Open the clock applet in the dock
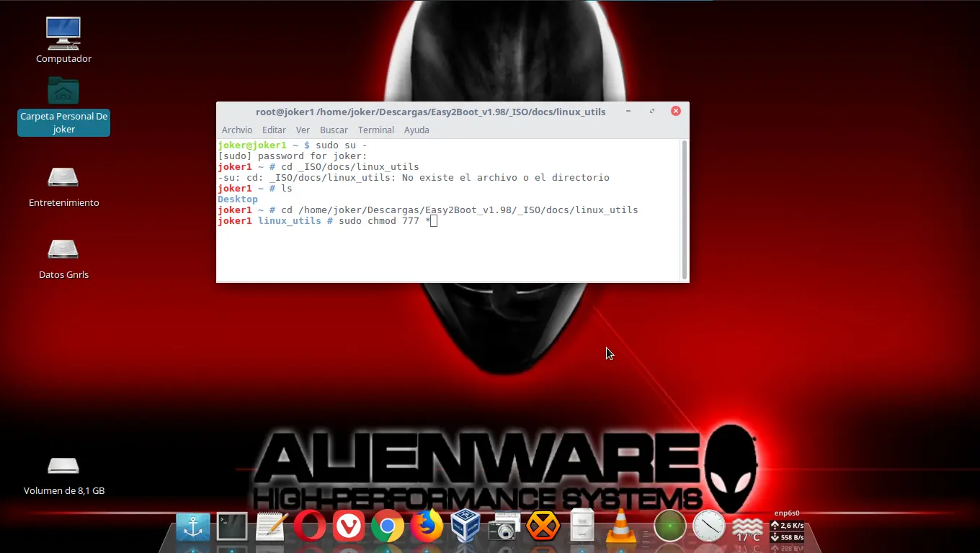Screen dimensions: 980x553 (709, 526)
